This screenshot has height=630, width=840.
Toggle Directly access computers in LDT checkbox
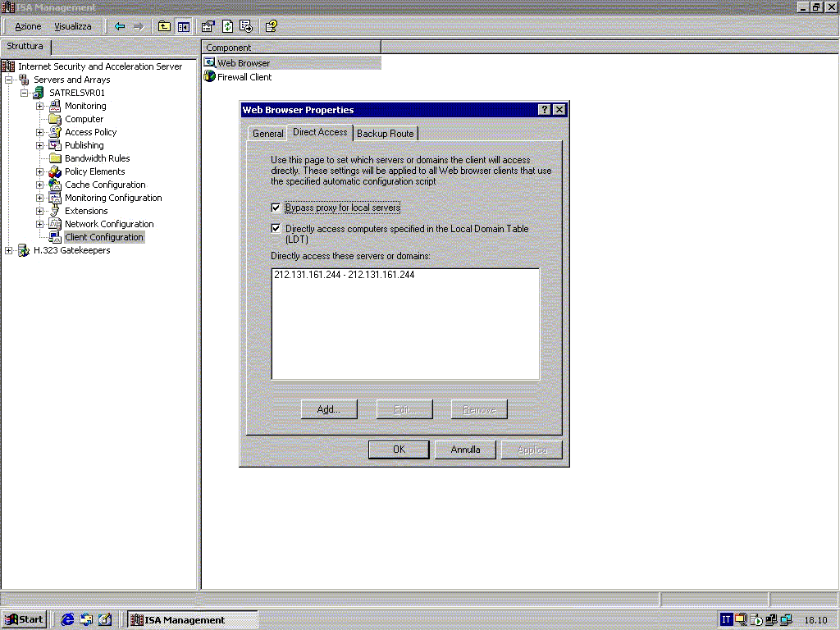point(276,229)
